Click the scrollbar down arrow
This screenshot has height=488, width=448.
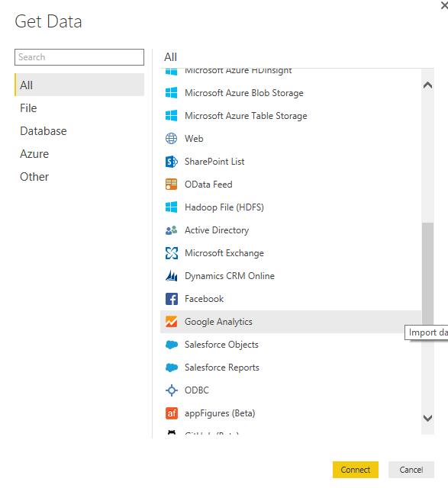click(427, 418)
